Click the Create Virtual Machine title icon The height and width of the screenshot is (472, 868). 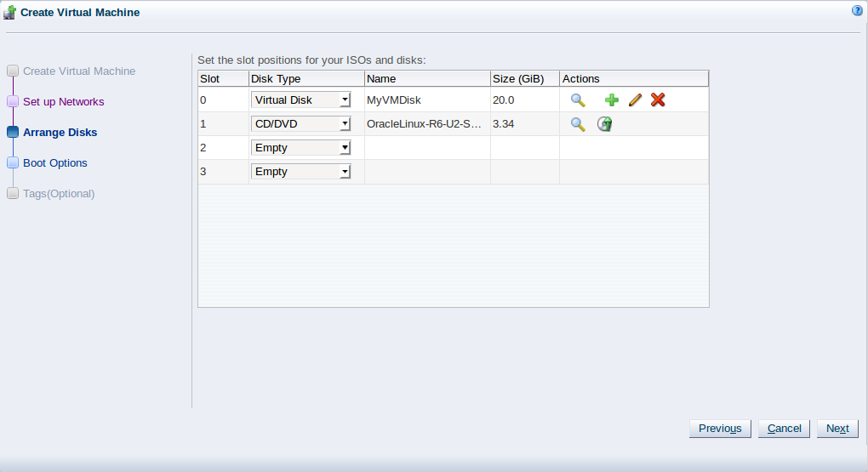[x=9, y=12]
